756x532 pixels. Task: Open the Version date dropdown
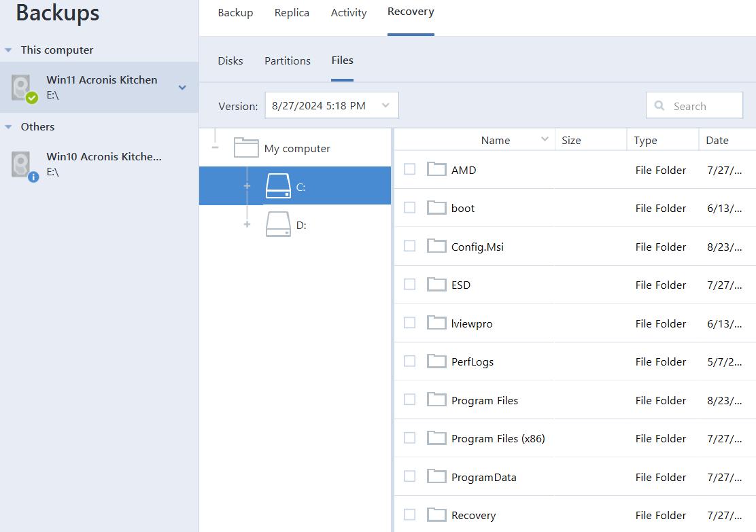[331, 105]
